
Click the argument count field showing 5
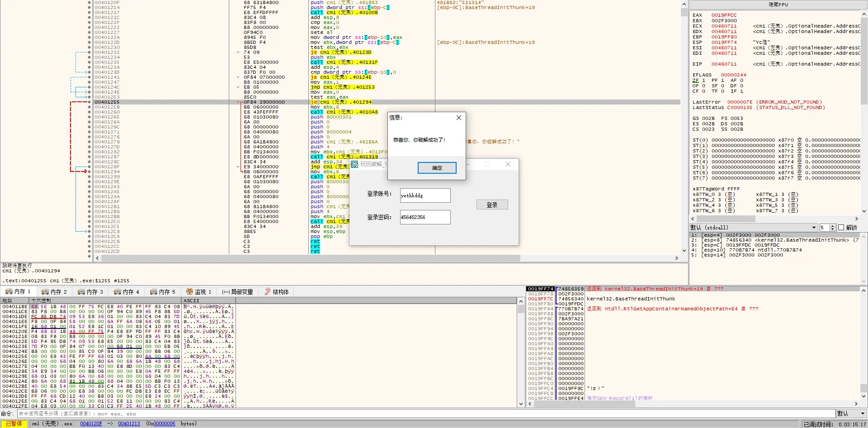pos(825,228)
